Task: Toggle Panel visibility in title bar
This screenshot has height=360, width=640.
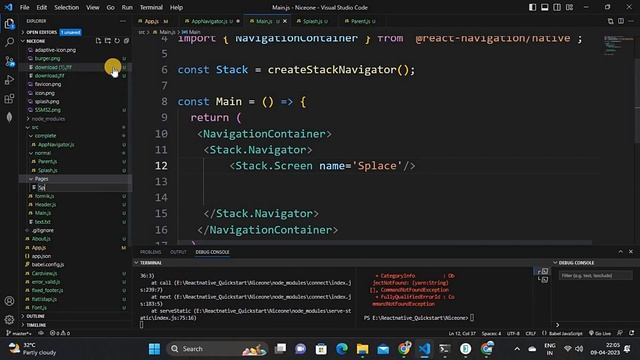Action: point(544,7)
